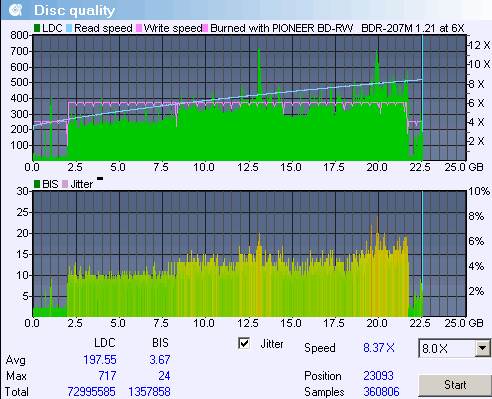The width and height of the screenshot is (492, 399).
Task: Open the 8.0X speed dropdown arrow
Action: [482, 349]
